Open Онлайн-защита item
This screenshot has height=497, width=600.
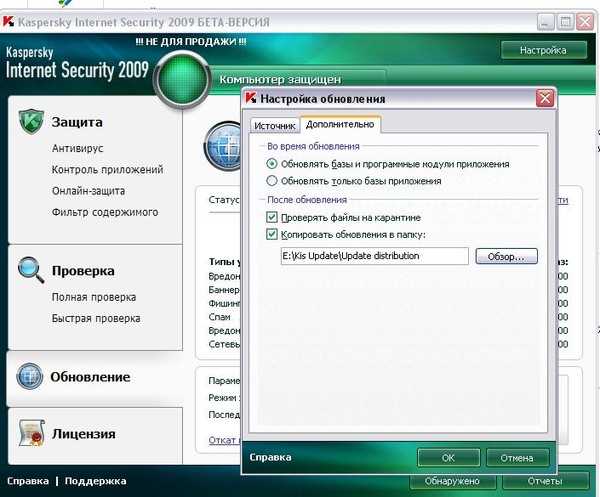click(x=88, y=191)
